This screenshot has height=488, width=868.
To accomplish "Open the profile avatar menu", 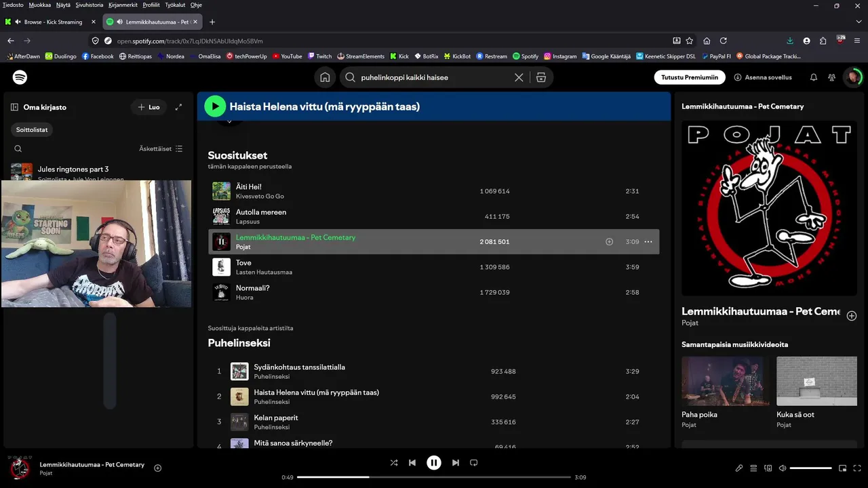I will (852, 77).
